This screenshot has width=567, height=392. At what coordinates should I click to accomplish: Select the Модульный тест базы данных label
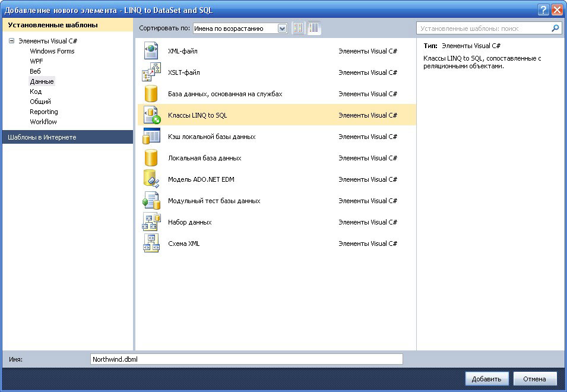214,201
